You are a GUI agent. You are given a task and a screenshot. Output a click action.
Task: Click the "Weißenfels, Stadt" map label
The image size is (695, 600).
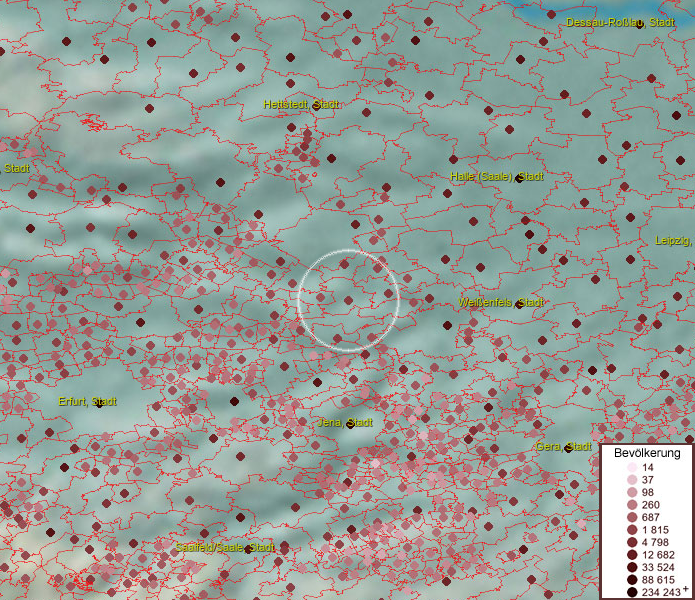pyautogui.click(x=500, y=303)
